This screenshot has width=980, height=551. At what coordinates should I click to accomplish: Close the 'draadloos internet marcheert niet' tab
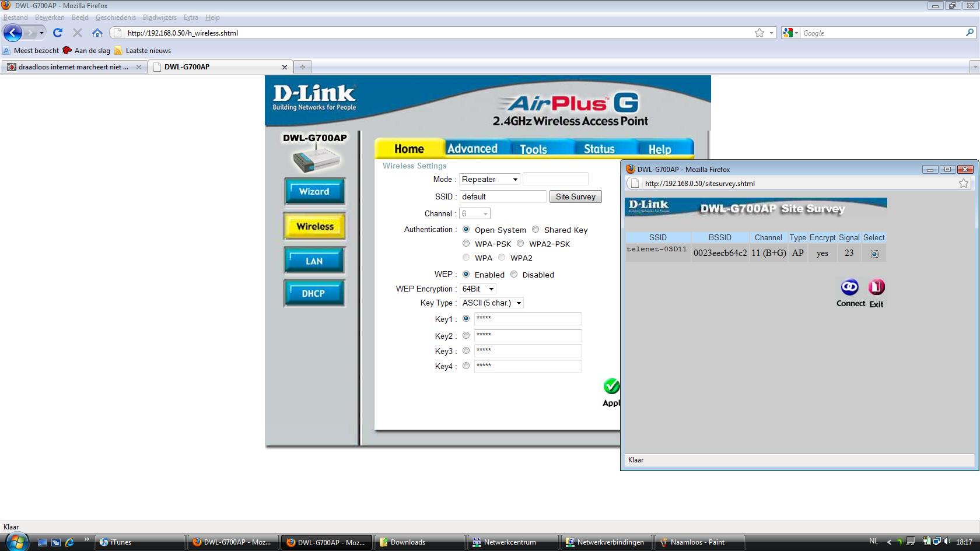[138, 67]
